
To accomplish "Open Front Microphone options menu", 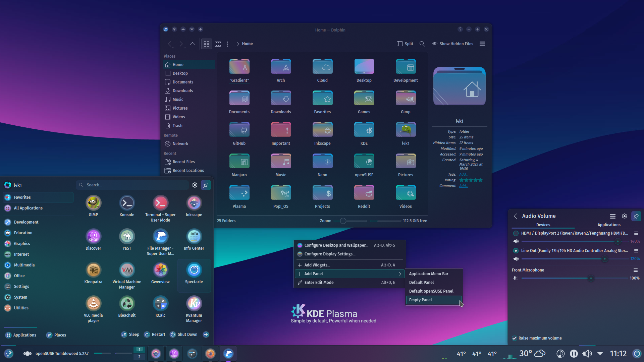I will tap(635, 270).
